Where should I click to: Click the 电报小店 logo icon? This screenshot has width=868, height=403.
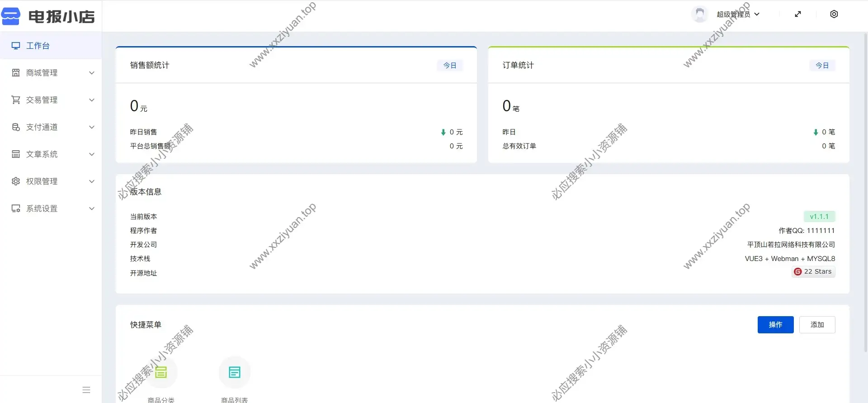pos(11,16)
